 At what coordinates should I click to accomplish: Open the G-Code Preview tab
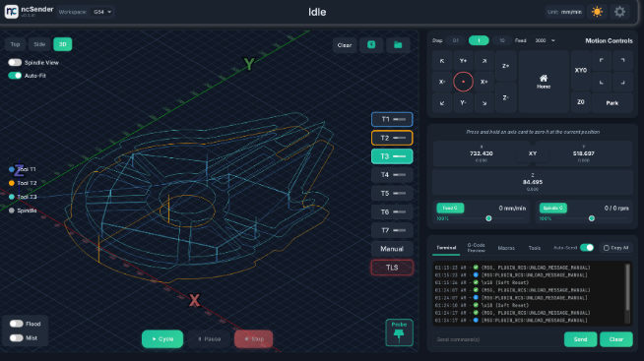pyautogui.click(x=476, y=248)
